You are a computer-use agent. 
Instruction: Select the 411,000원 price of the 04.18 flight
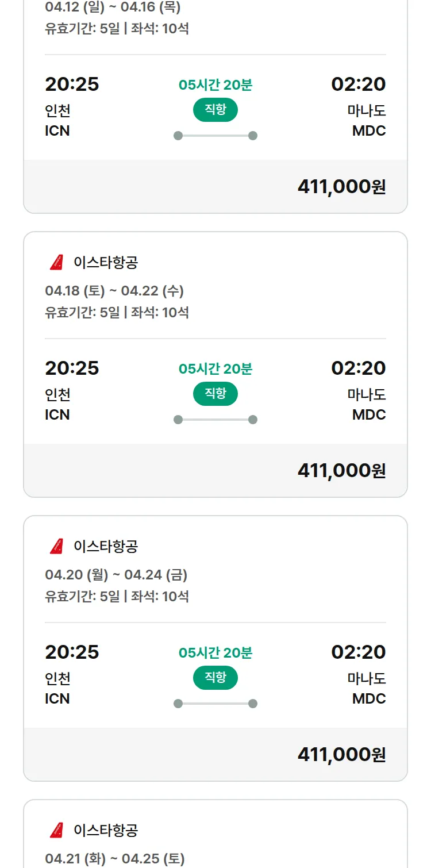tap(341, 471)
